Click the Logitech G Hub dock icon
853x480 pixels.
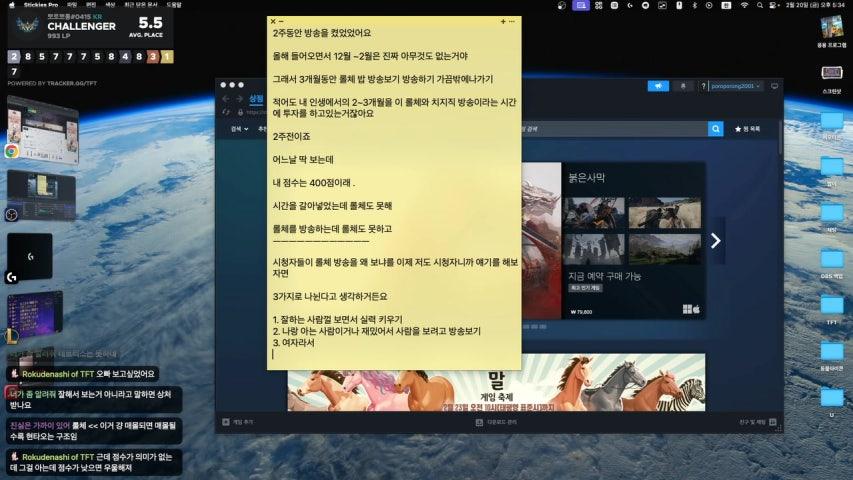point(12,277)
